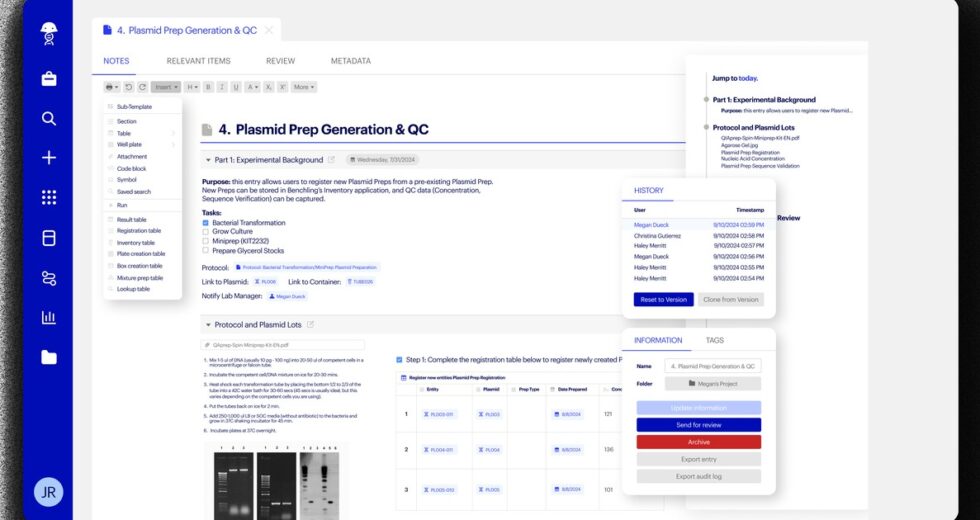The width and height of the screenshot is (980, 520).
Task: Open the PLO04 plasmid chip in row 2
Action: (x=489, y=450)
